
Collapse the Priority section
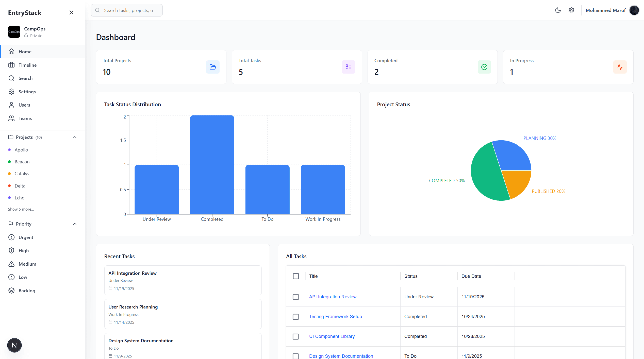75,224
